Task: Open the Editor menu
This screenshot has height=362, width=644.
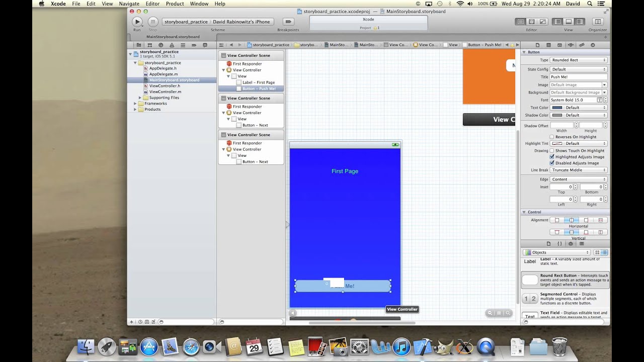Action: pyautogui.click(x=152, y=4)
